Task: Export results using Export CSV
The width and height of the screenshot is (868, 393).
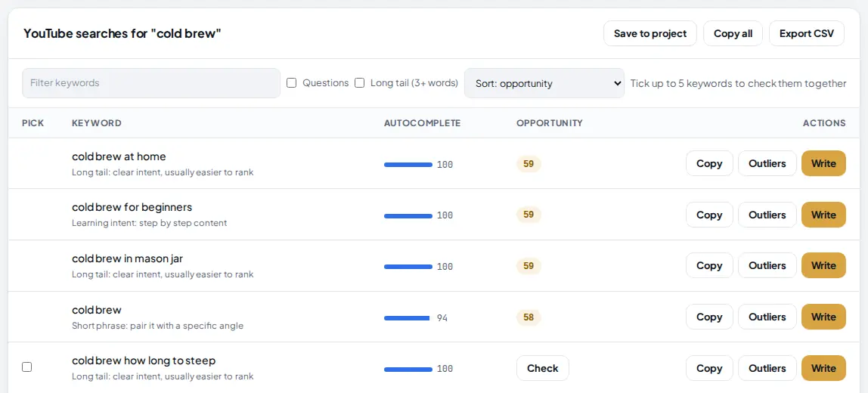Action: [x=807, y=33]
